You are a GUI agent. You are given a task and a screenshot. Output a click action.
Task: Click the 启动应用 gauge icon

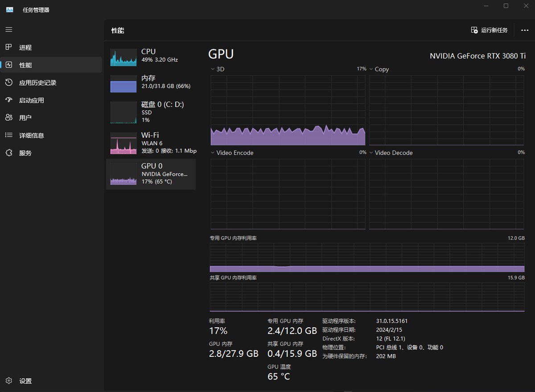tap(9, 100)
